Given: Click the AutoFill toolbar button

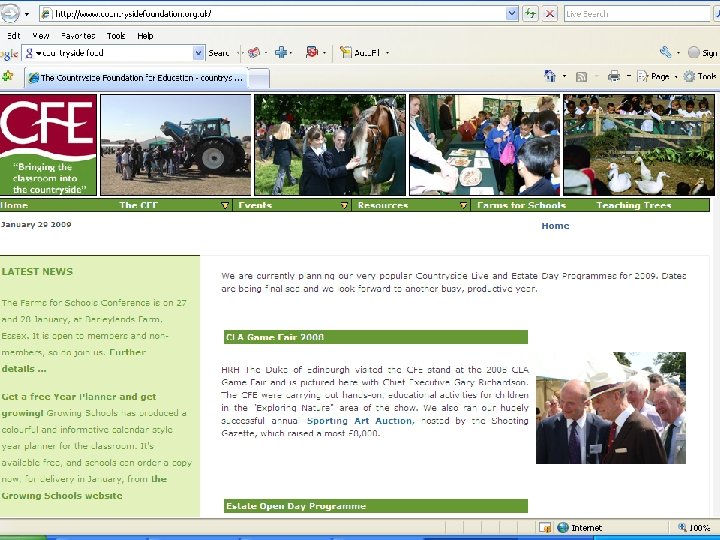Looking at the screenshot, I should [360, 53].
